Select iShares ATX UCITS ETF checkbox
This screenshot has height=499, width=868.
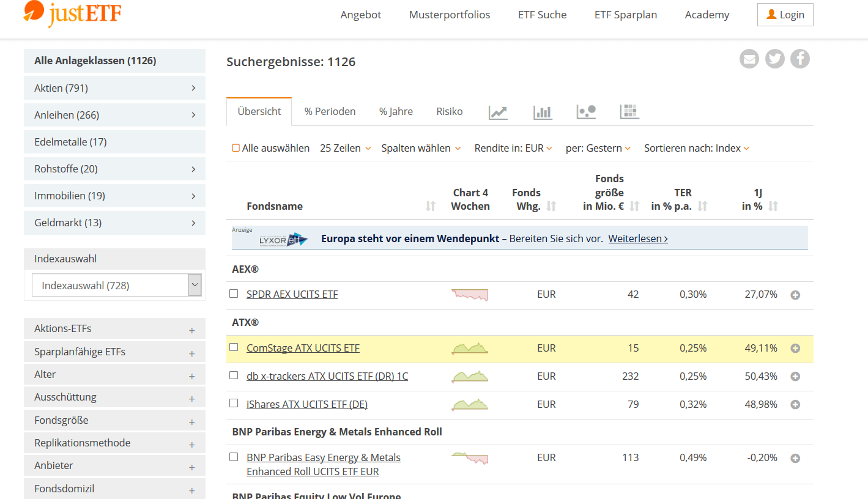point(234,404)
